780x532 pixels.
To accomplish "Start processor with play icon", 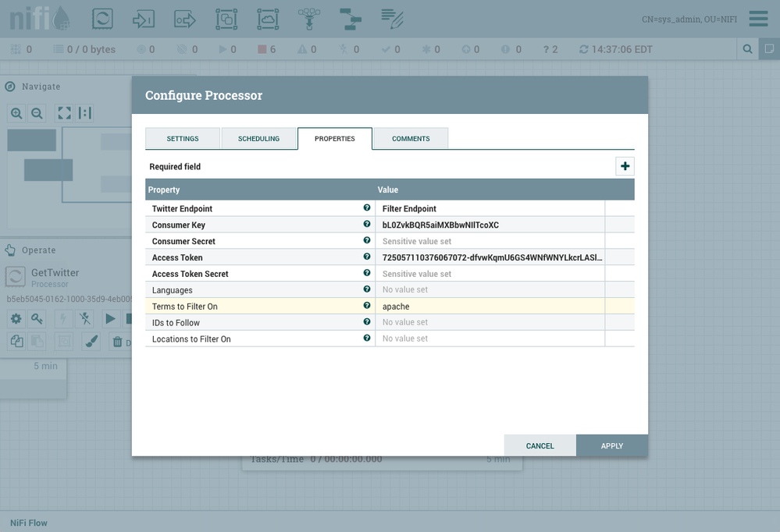I will click(x=110, y=319).
